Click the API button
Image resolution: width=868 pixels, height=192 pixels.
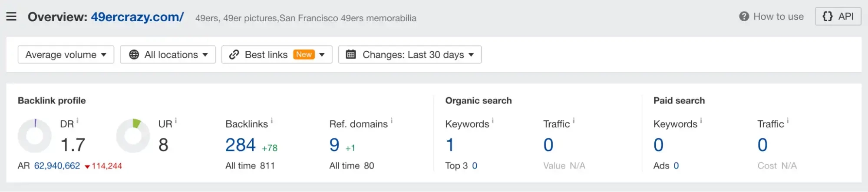pos(838,17)
